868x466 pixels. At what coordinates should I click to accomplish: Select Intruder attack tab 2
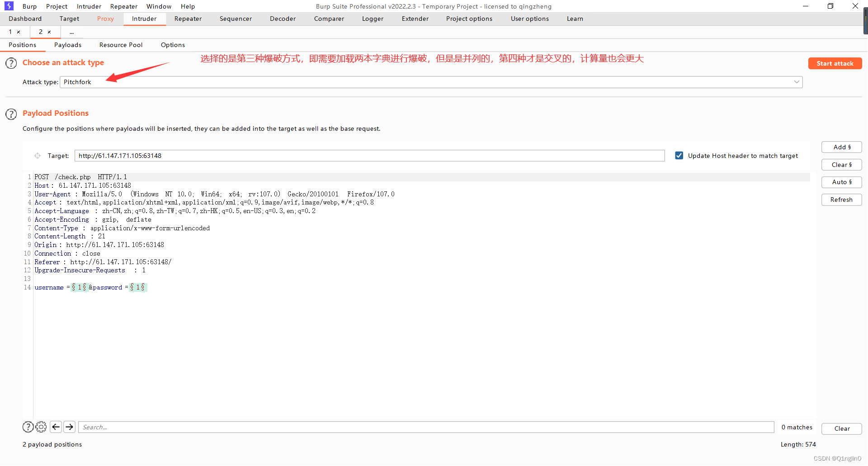pyautogui.click(x=41, y=32)
